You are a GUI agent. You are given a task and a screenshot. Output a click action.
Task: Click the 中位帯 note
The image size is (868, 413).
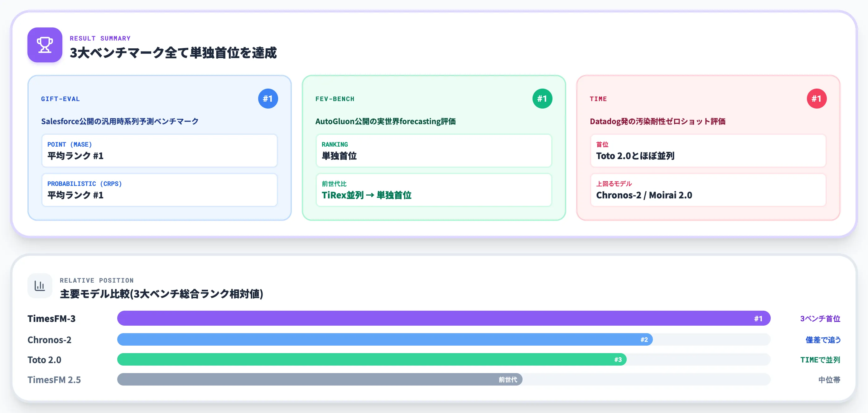(829, 380)
